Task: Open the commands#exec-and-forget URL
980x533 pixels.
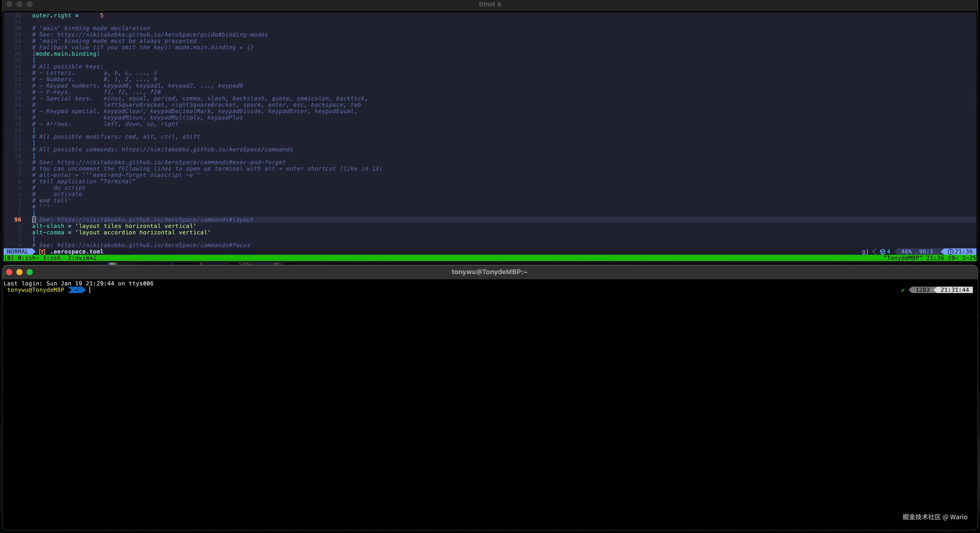Action: coord(171,162)
